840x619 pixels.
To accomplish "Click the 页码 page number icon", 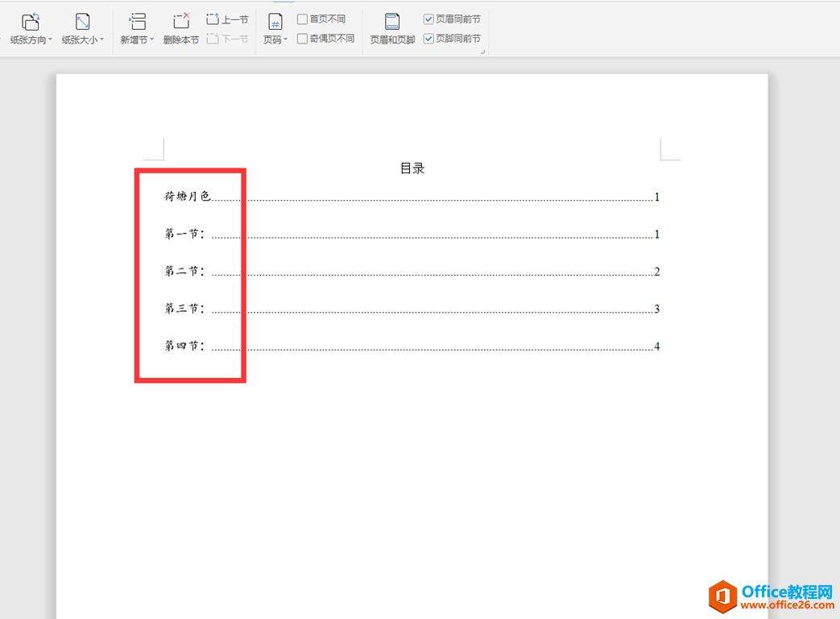I will click(275, 22).
